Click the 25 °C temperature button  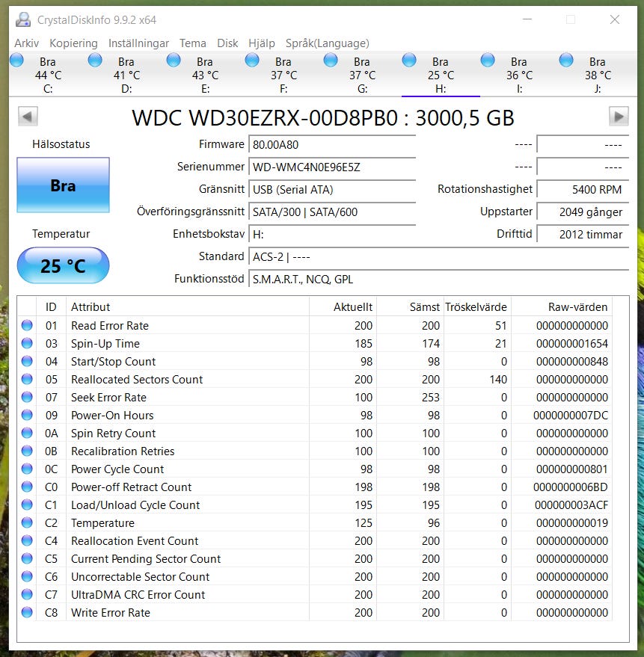coord(64,265)
